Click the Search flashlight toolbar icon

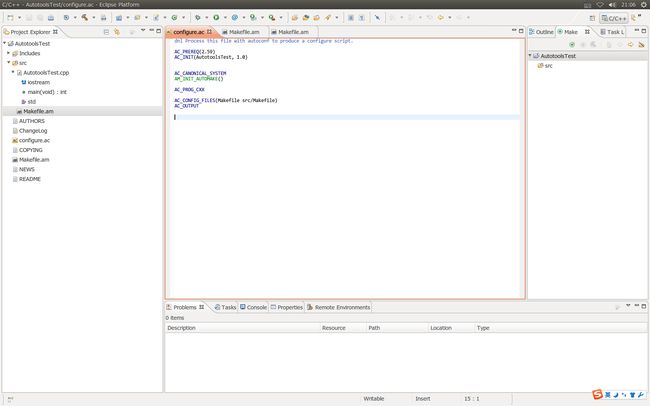tap(328, 18)
